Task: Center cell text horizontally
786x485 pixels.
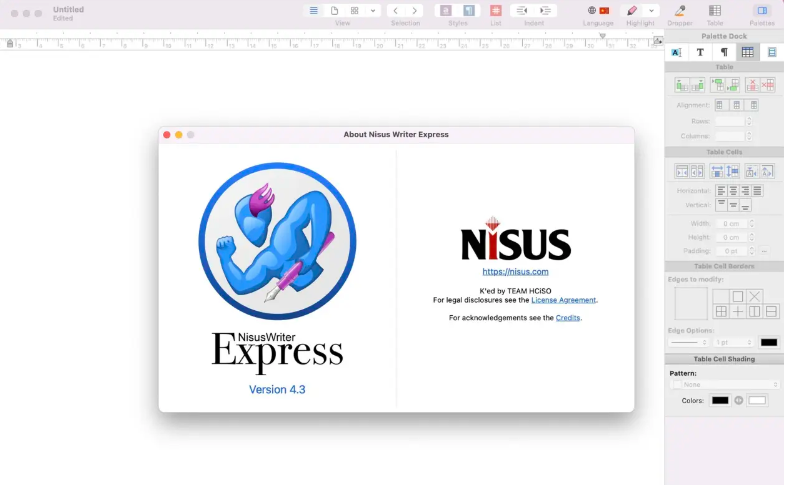Action: (733, 190)
